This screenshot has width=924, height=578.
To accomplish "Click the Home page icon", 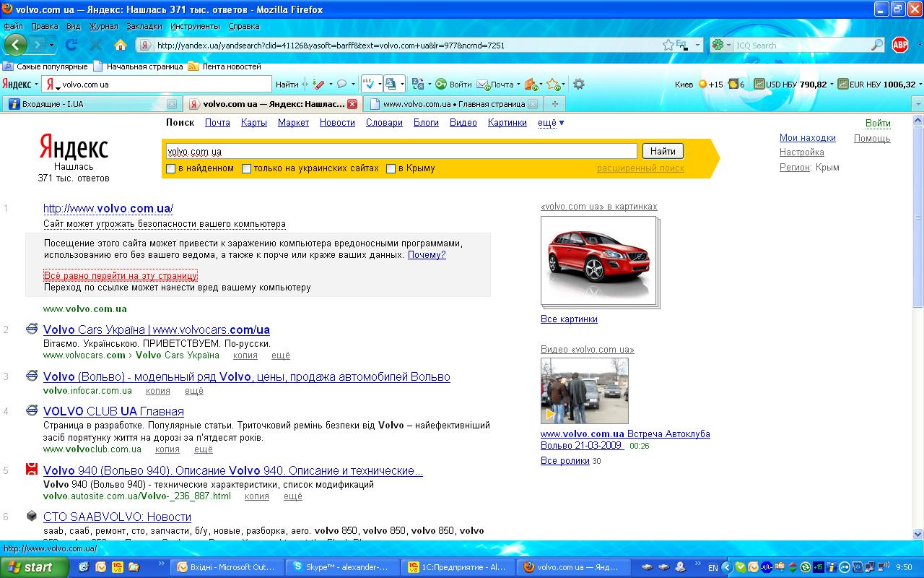I will (x=120, y=45).
